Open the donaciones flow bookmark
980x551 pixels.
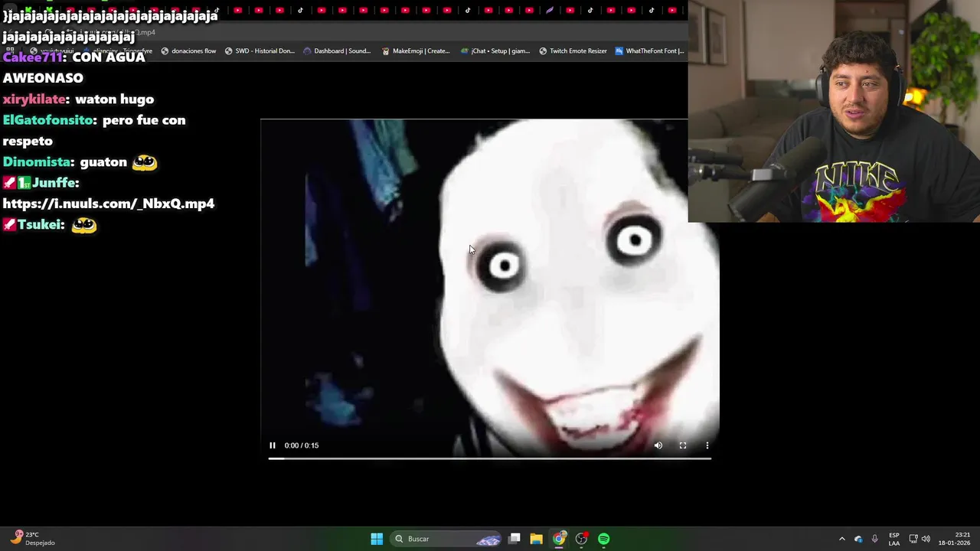(188, 51)
